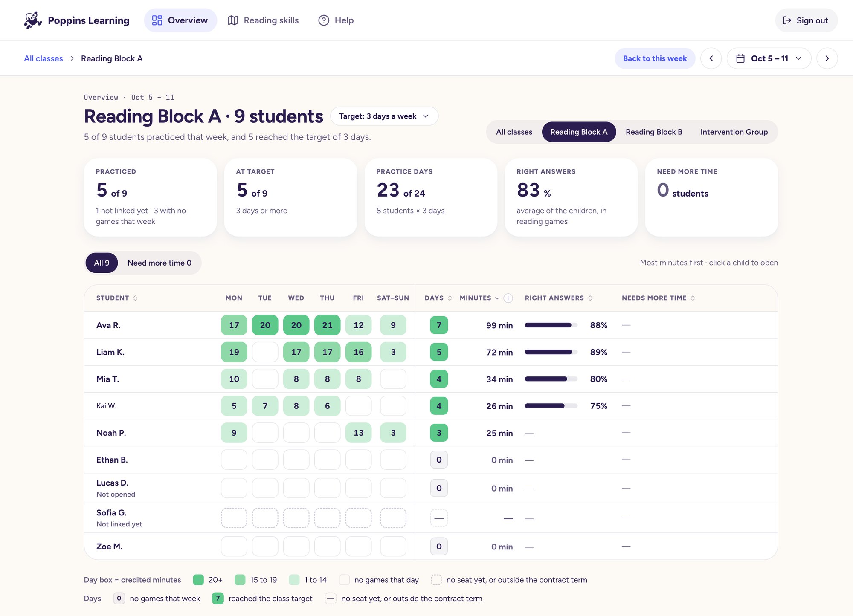Open Sofia G. Not linked yet row
Viewport: 853px width, 616px height.
click(431, 518)
